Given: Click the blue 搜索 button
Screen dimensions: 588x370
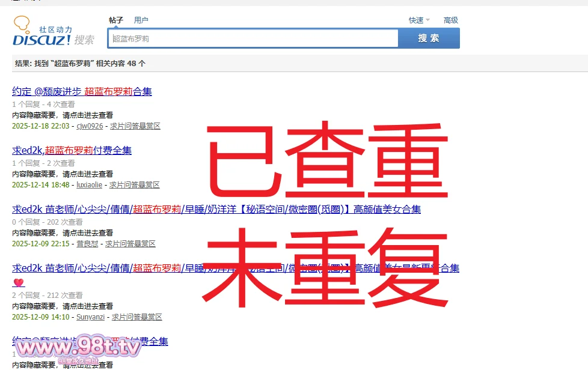Looking at the screenshot, I should (x=429, y=38).
